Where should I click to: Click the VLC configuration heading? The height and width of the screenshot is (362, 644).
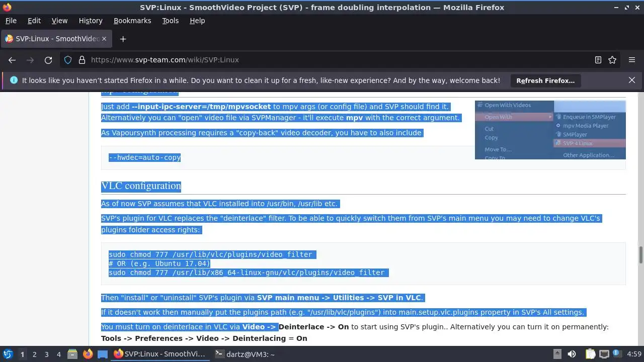point(141,186)
